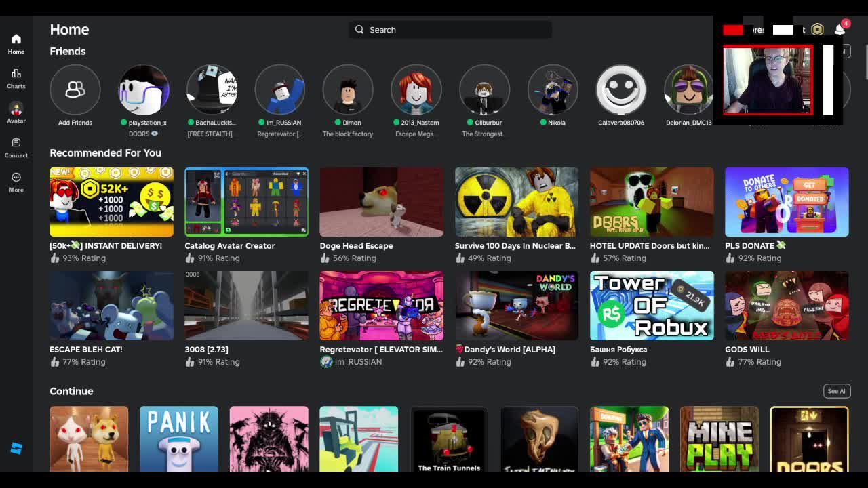Continue the pink dark creature tile
This screenshot has height=488, width=868.
tap(269, 439)
